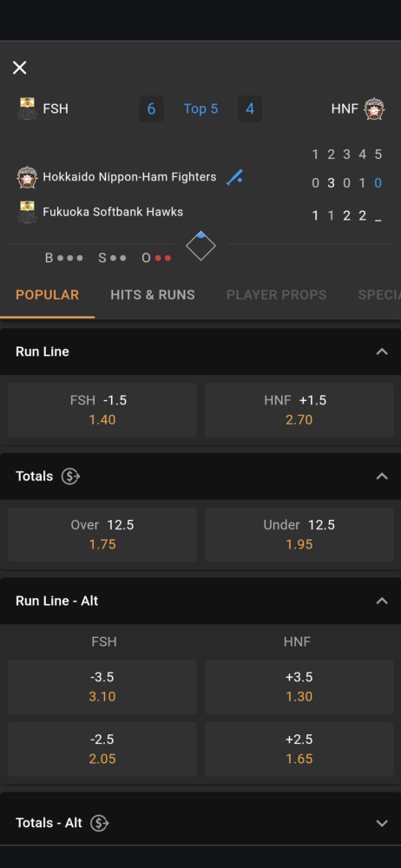Click the Hokkaido Nippon-Ham Fighters logo in scoreboard

pos(27,178)
